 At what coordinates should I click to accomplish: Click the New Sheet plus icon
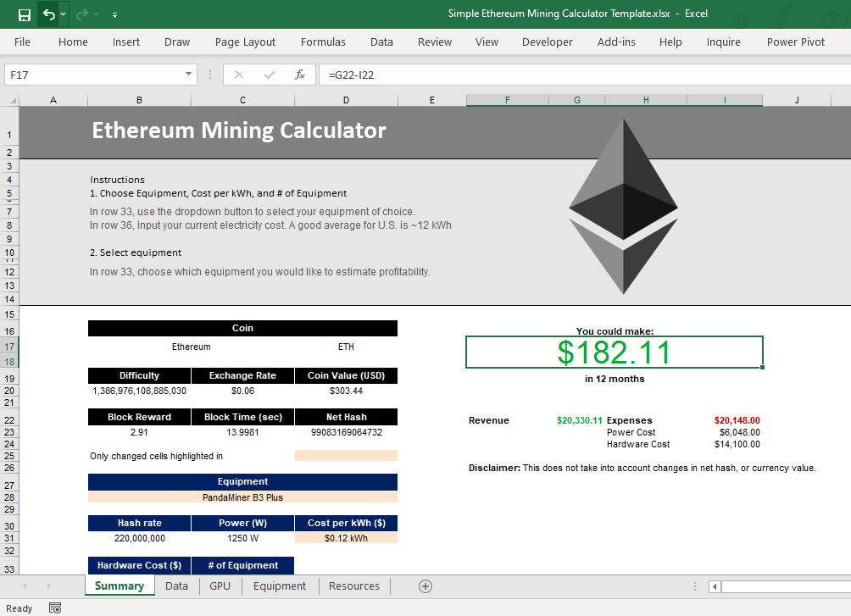click(x=425, y=586)
